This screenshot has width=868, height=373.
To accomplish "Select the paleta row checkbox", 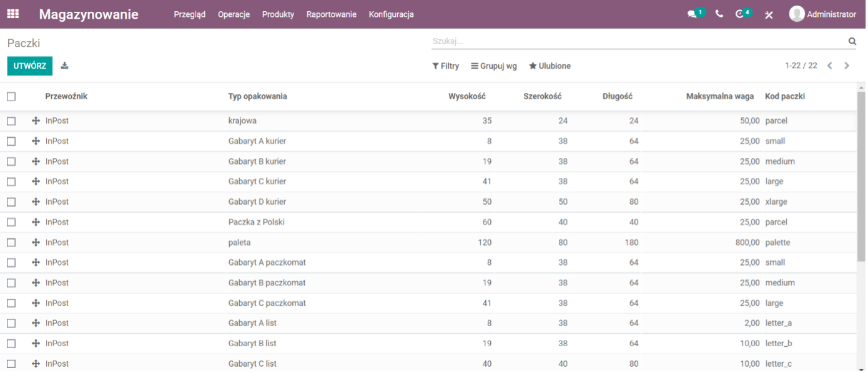I will [x=11, y=243].
